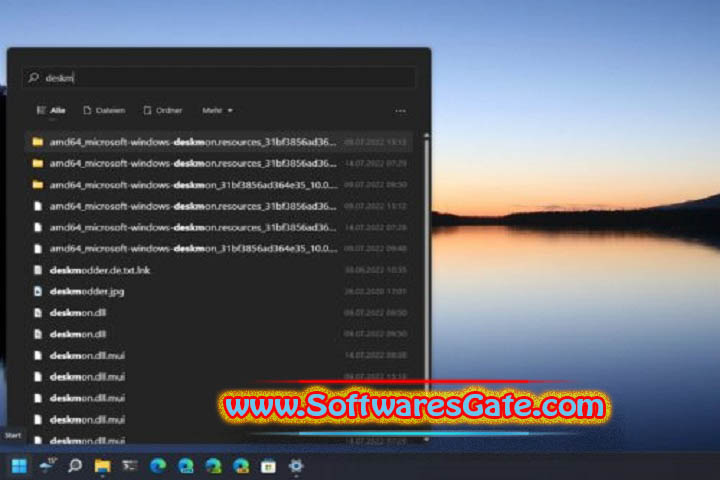Switch to the 'Ordner' filter tab
The height and width of the screenshot is (480, 720).
[x=163, y=110]
